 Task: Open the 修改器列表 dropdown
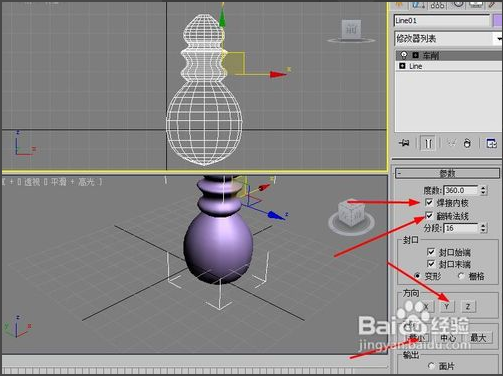point(449,39)
